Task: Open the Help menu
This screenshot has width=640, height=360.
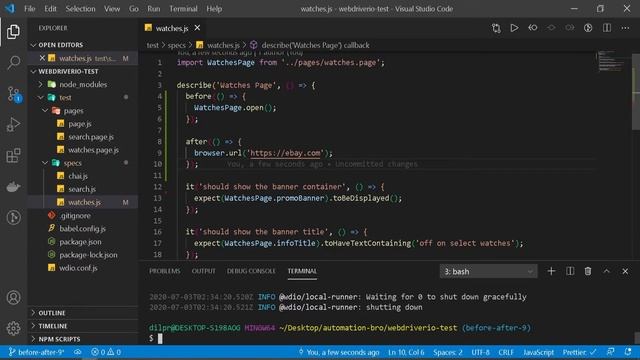Action: [214, 9]
